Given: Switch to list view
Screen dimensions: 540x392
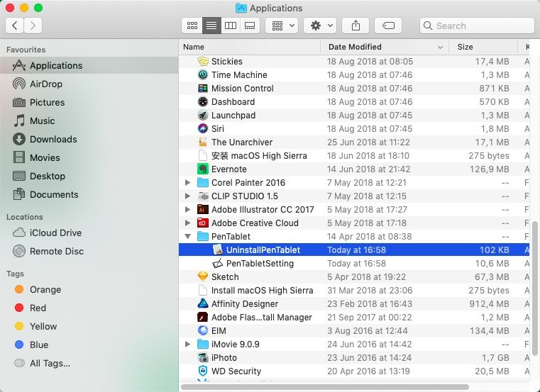Looking at the screenshot, I should pyautogui.click(x=211, y=26).
